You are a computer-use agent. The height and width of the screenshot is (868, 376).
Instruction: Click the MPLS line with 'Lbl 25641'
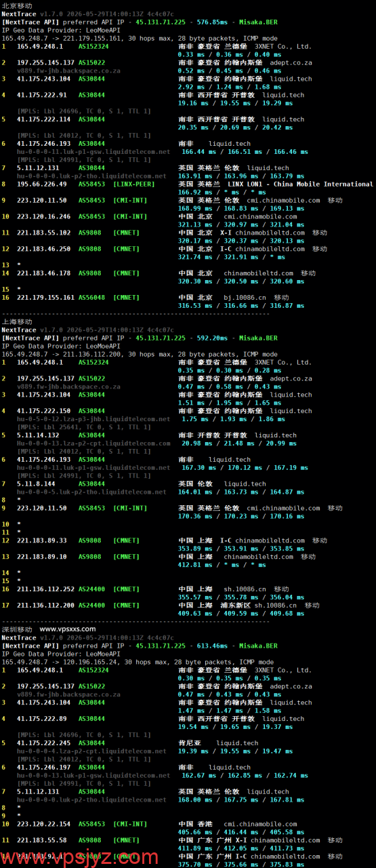click(x=84, y=427)
